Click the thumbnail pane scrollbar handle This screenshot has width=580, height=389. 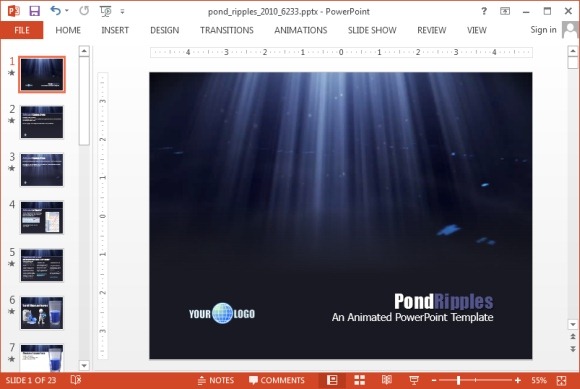coord(84,101)
